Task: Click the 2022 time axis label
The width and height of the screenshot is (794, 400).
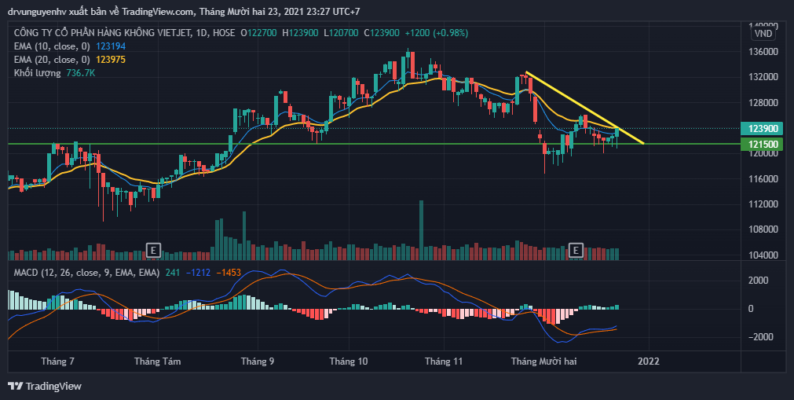Action: (x=649, y=362)
